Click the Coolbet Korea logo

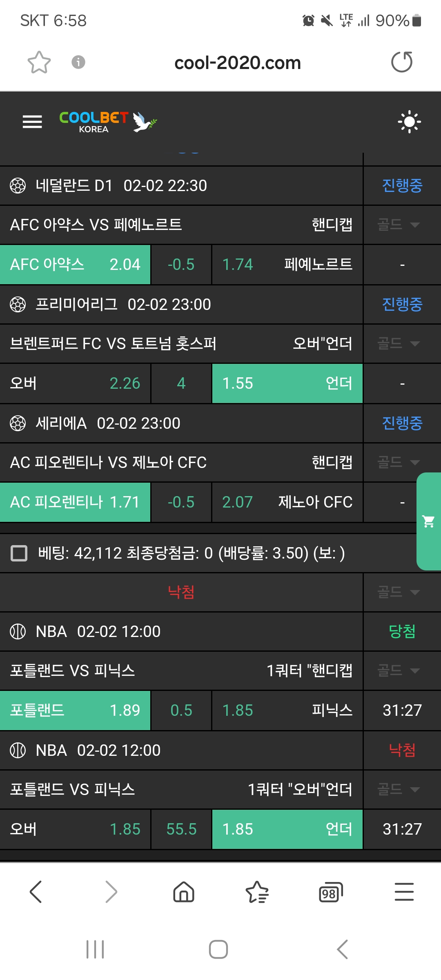(x=108, y=122)
